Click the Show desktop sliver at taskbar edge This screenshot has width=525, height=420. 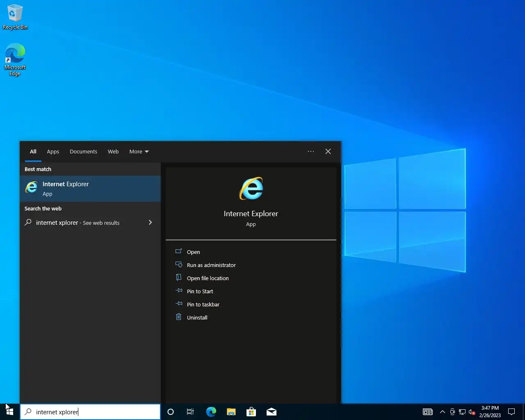[524, 412]
